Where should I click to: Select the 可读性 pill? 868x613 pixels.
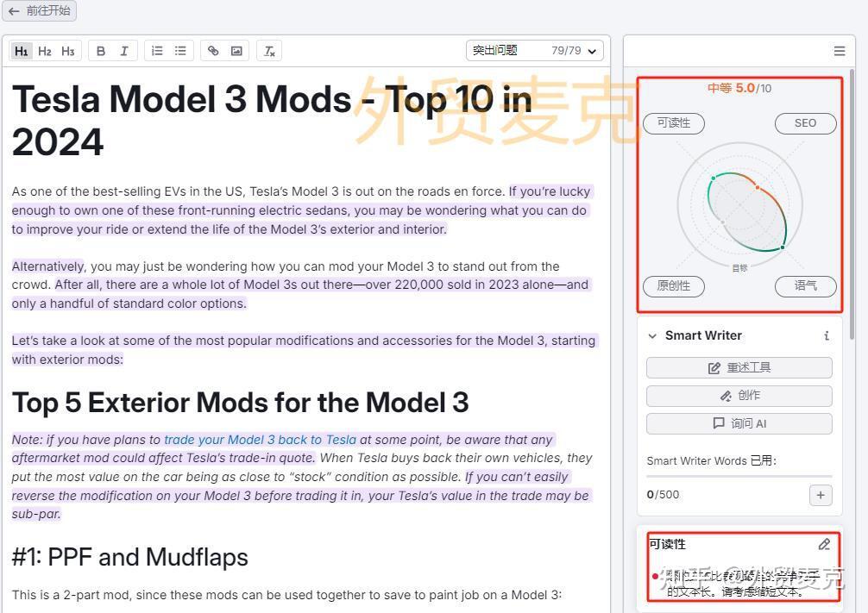(x=674, y=123)
